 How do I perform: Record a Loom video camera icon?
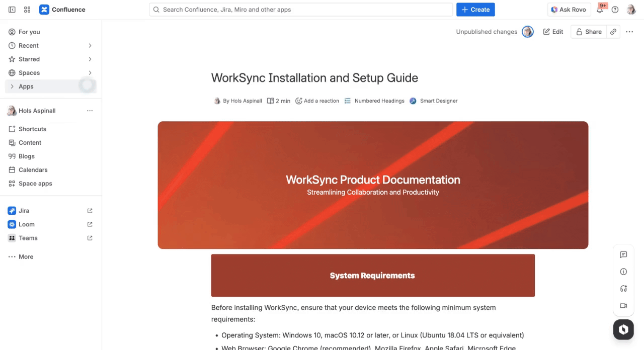623,306
